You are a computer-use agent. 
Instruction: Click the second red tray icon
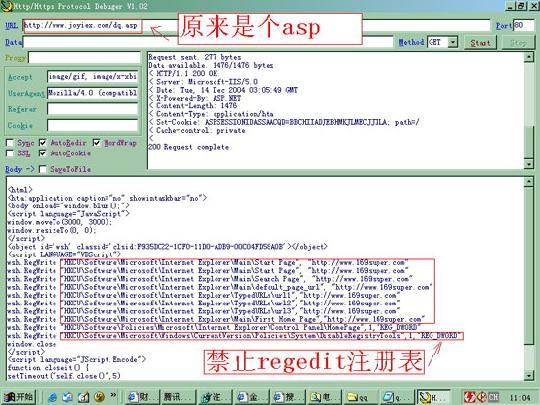[x=481, y=397]
